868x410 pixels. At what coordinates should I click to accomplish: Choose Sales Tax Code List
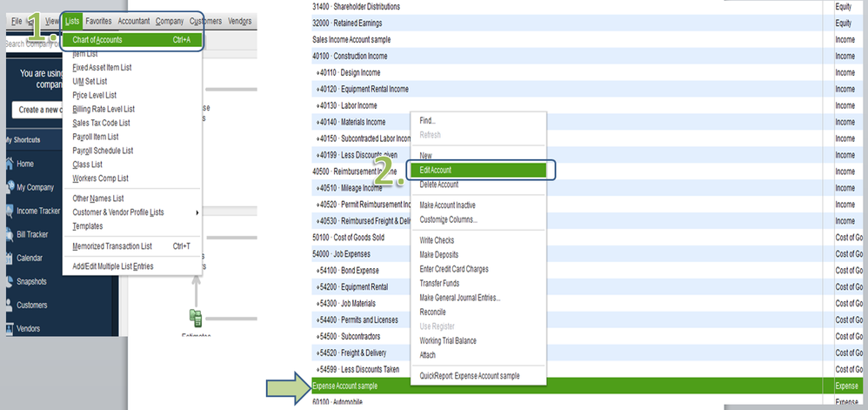click(x=101, y=123)
